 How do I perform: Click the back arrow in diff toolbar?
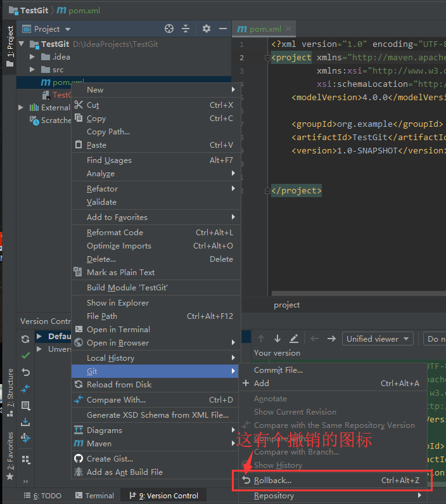314,339
